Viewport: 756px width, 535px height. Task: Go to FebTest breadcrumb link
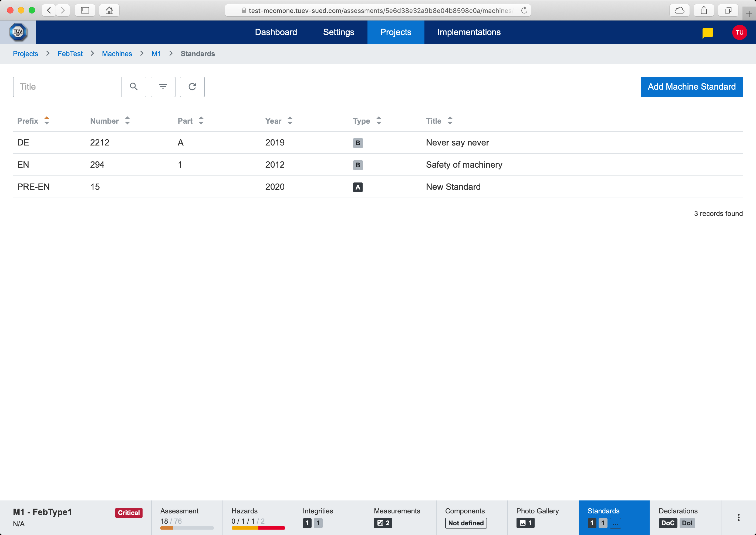tap(70, 54)
